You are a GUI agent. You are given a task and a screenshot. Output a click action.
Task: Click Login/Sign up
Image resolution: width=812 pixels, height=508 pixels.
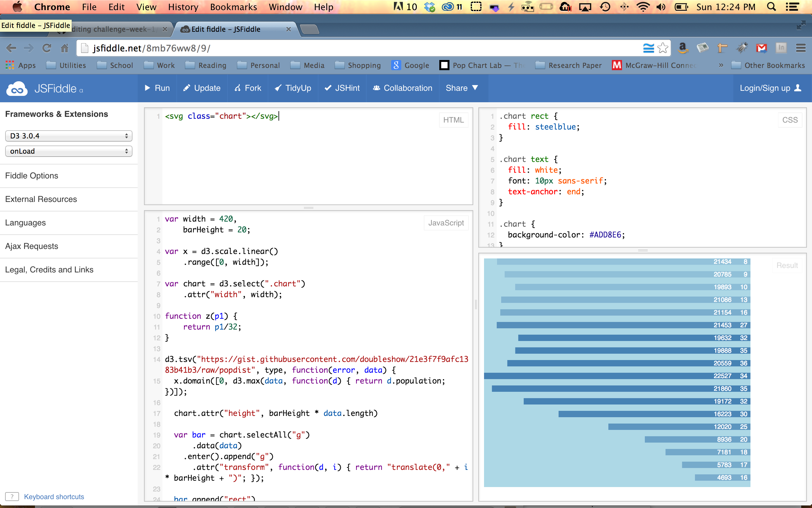pyautogui.click(x=770, y=88)
